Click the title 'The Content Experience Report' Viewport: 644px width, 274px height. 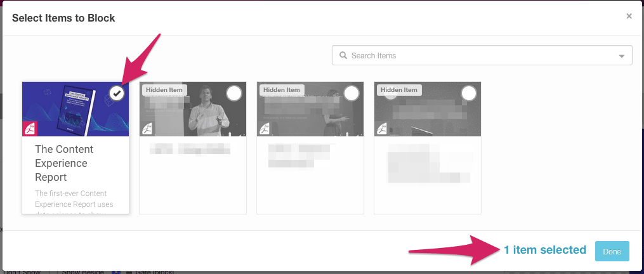pyautogui.click(x=65, y=163)
